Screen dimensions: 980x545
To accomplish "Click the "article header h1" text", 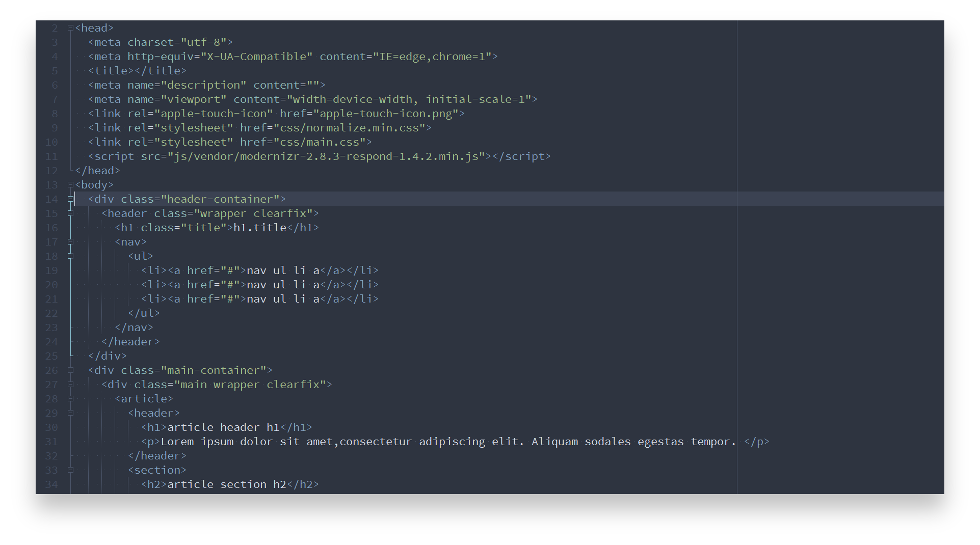I will [x=224, y=427].
